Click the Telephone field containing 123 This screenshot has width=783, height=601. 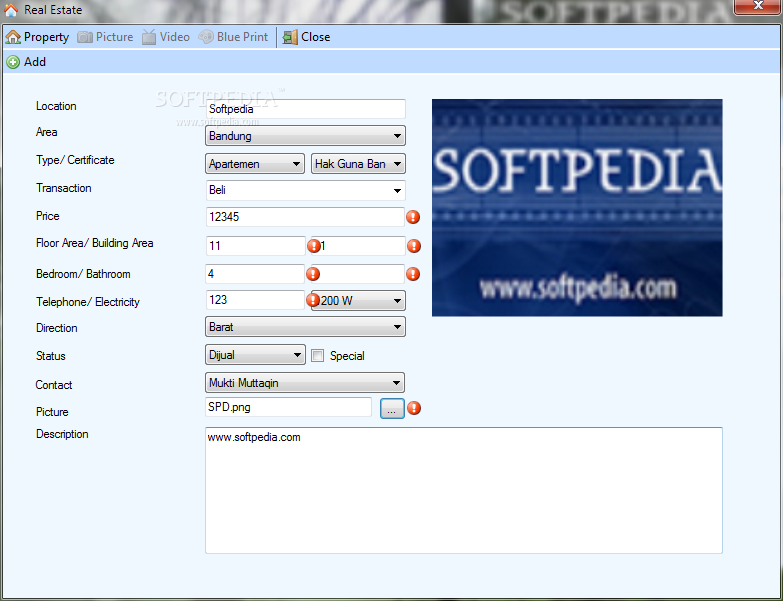pos(255,300)
